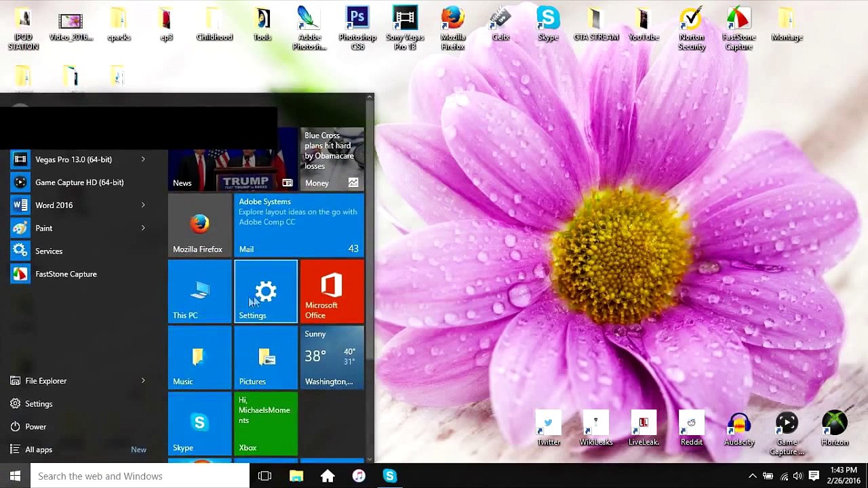Viewport: 868px width, 488px height.
Task: Open the Reddit desktop shortcut
Action: (691, 430)
